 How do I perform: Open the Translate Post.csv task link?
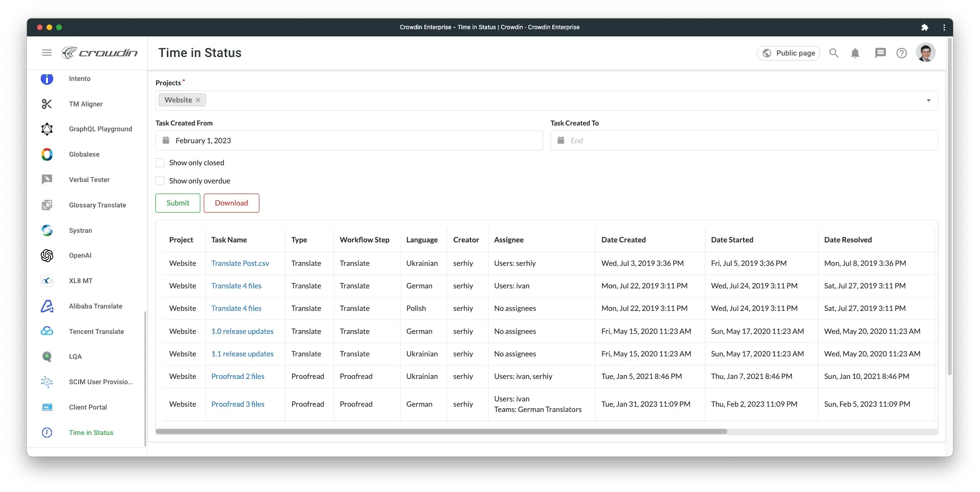(x=240, y=263)
